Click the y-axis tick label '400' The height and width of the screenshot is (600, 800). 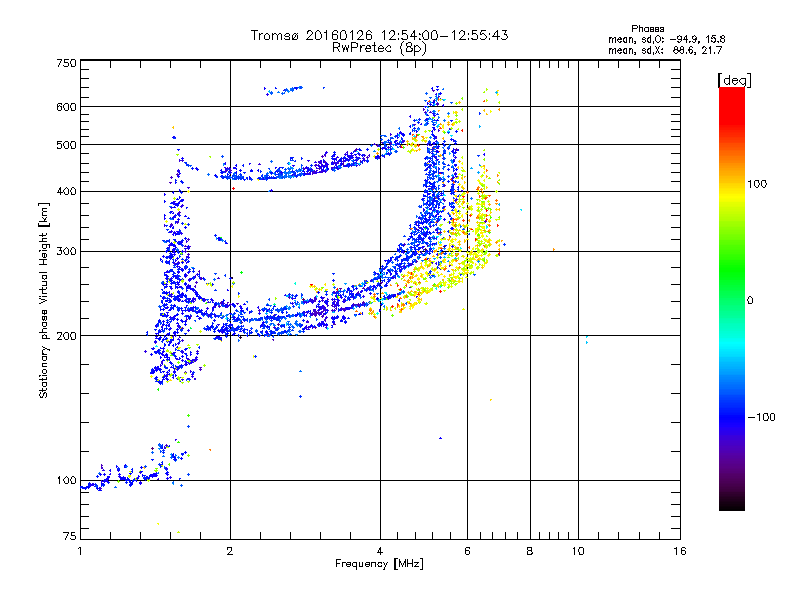67,192
